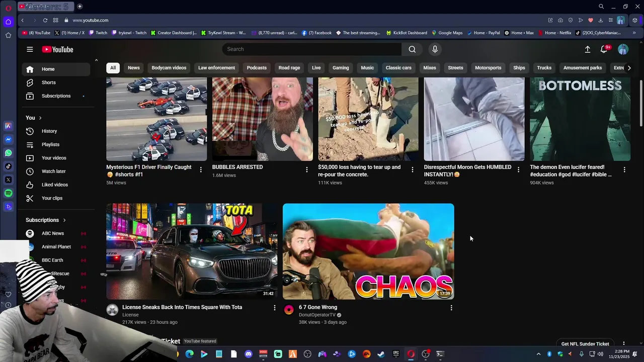Open Subscriptions in sidebar

point(56,96)
